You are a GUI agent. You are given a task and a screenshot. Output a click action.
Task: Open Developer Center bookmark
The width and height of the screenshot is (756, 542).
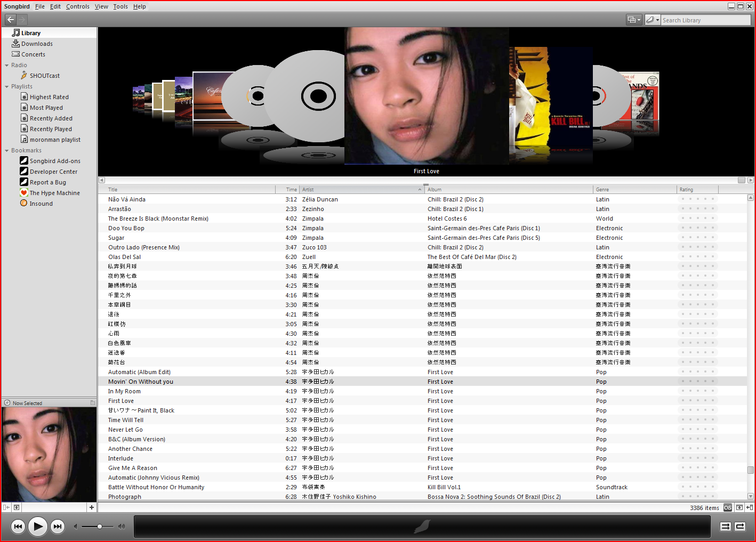53,172
